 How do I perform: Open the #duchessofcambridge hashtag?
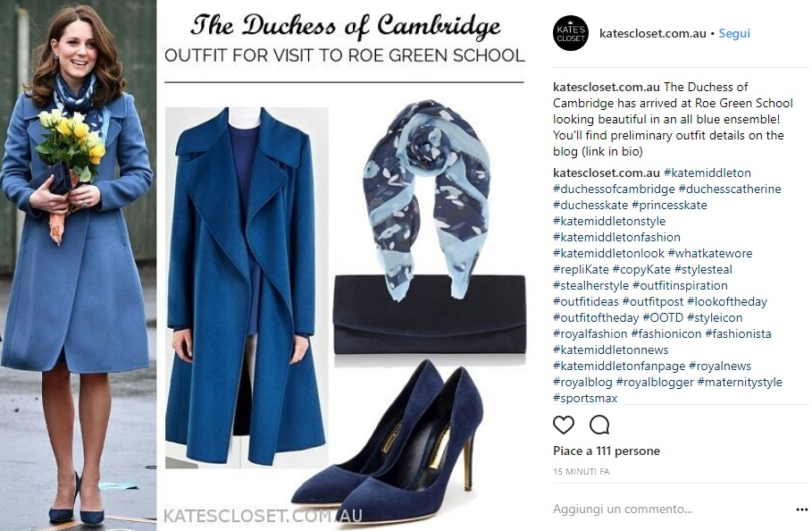tap(614, 189)
